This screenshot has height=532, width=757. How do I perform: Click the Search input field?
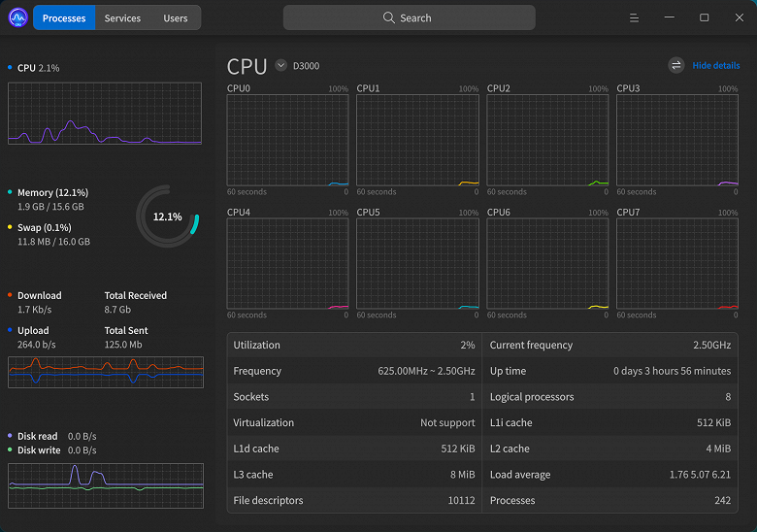(409, 17)
